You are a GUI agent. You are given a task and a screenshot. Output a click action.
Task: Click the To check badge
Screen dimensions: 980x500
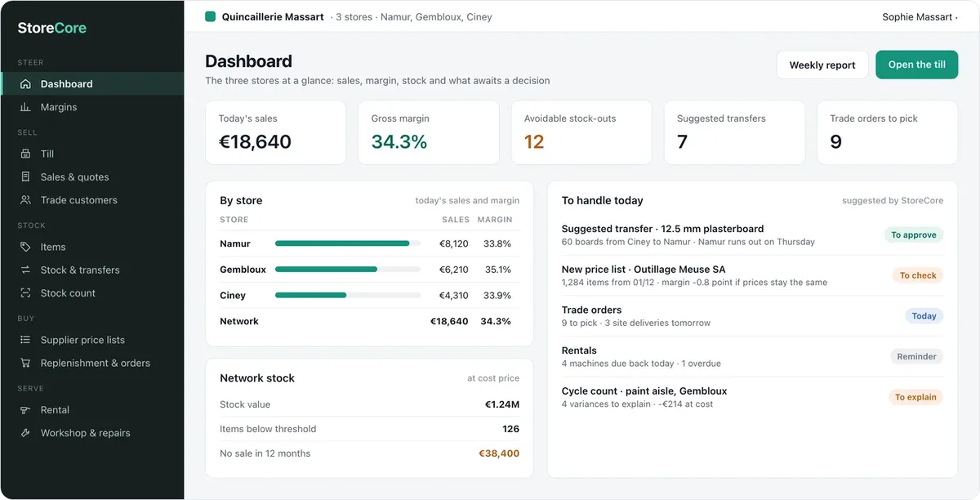918,275
